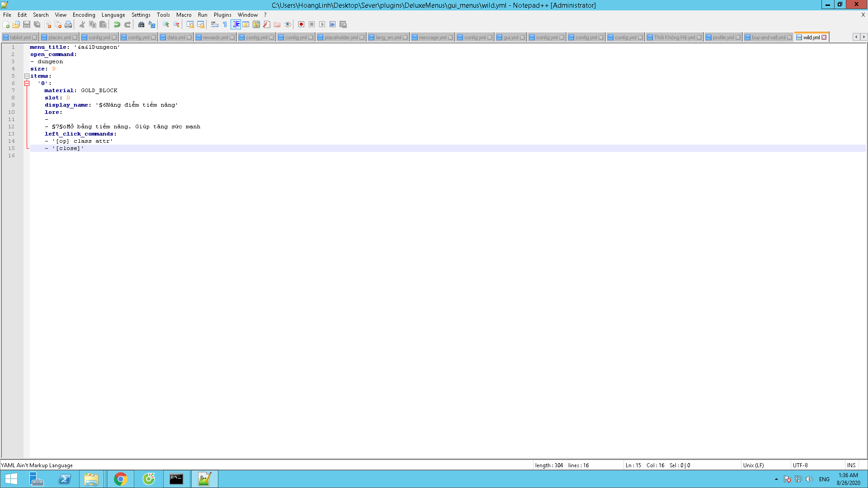Click the Save file toolbar icon
The image size is (868, 488).
click(x=27, y=24)
